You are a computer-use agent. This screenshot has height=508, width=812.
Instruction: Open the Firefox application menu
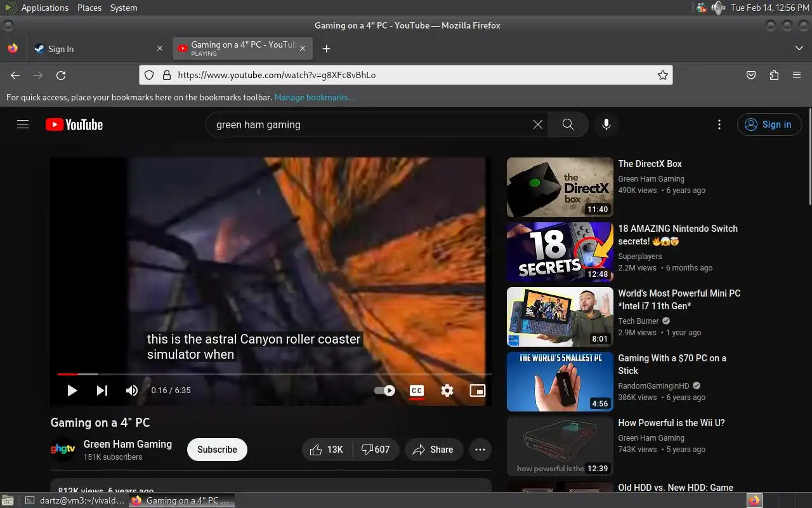tap(797, 75)
